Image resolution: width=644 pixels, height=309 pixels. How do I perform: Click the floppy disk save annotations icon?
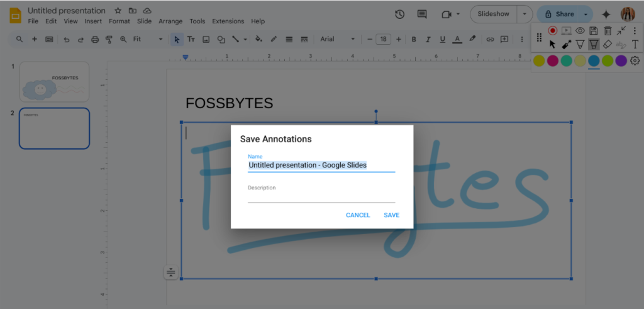click(594, 30)
